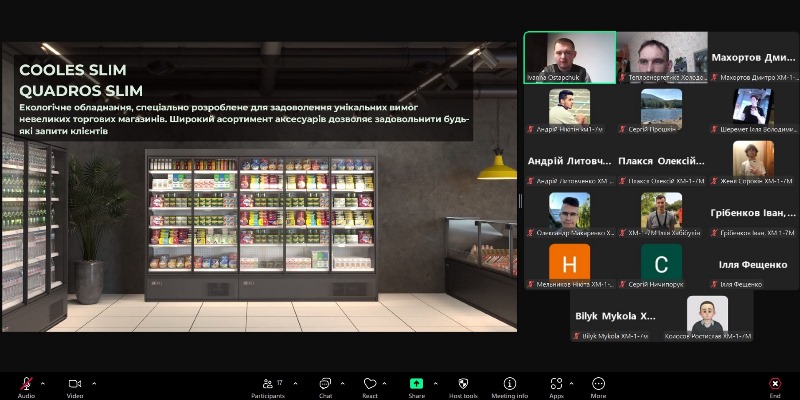This screenshot has height=400, width=800.
Task: Select the Андрій Литовченко participant tile
Action: 570,161
